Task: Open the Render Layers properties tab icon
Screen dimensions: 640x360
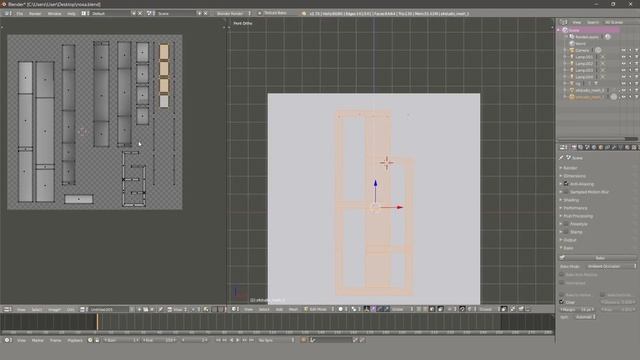Action: point(580,147)
